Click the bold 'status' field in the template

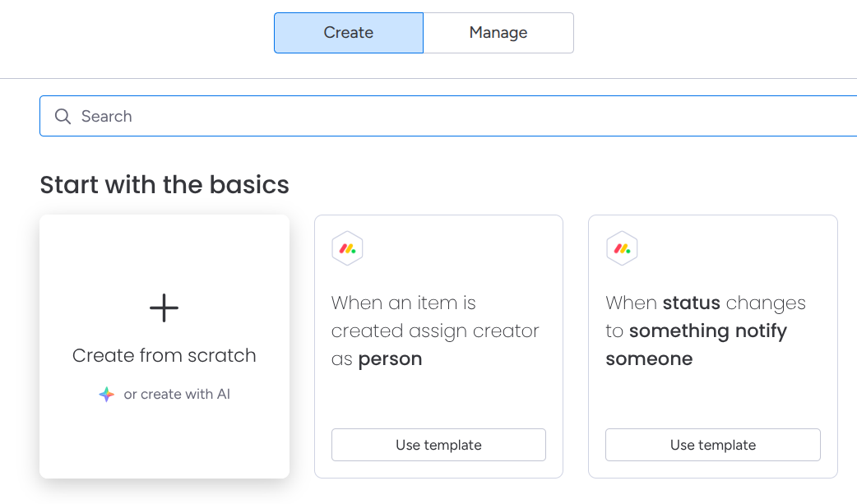(x=692, y=303)
